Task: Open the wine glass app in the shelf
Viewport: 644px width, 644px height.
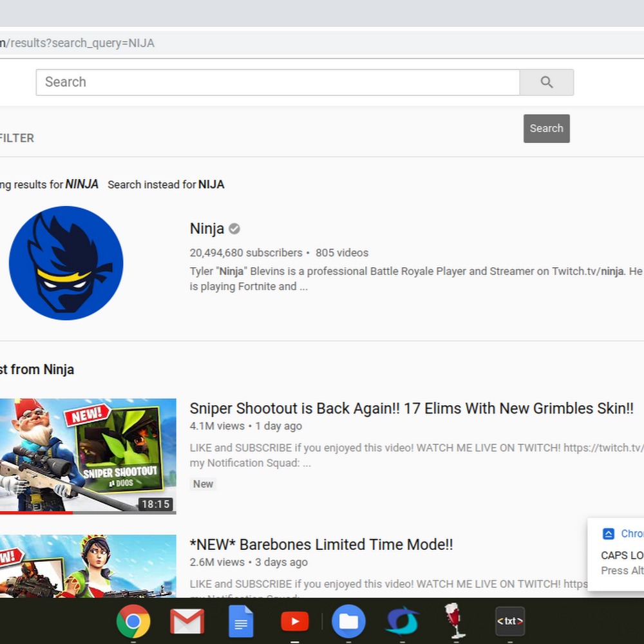Action: coord(455,621)
